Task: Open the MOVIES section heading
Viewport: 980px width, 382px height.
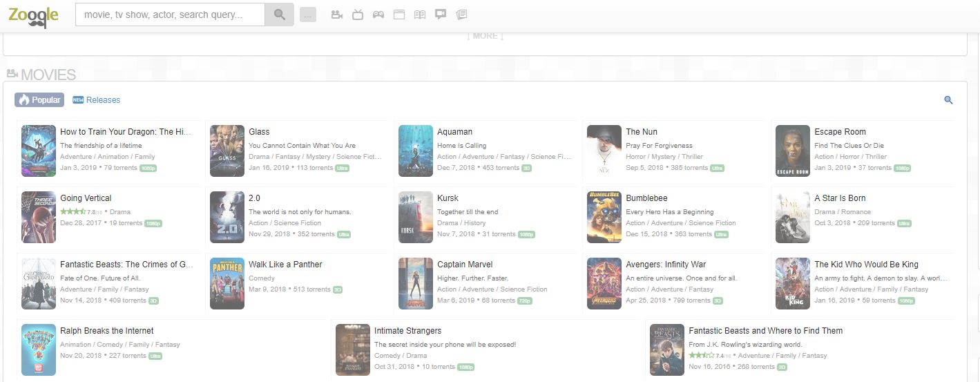Action: [x=41, y=75]
